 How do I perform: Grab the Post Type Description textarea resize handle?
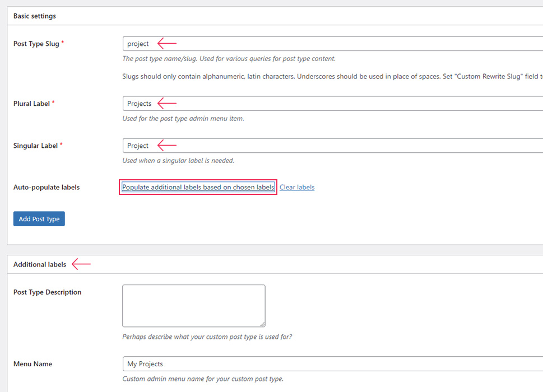point(262,324)
